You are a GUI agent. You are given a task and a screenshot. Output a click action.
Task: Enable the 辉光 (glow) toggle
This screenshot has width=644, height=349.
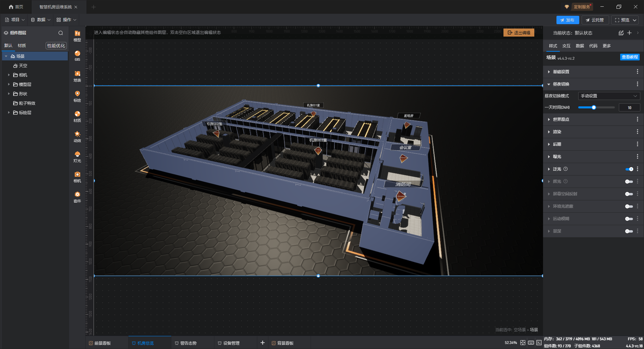coord(629,182)
